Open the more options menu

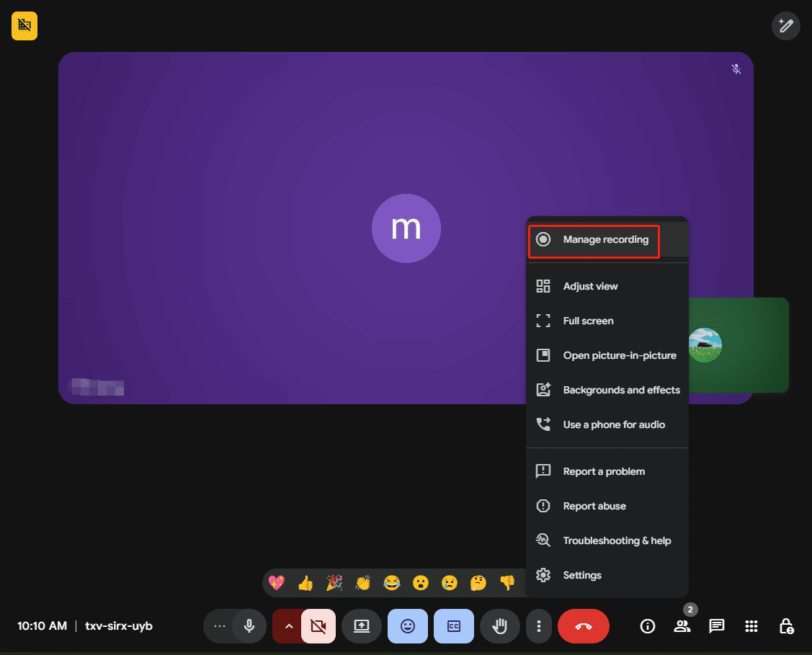pyautogui.click(x=539, y=626)
